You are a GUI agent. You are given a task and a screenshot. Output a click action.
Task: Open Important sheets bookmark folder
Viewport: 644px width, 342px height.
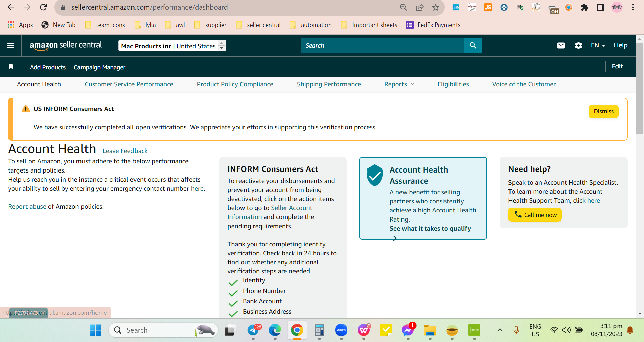[x=369, y=25]
